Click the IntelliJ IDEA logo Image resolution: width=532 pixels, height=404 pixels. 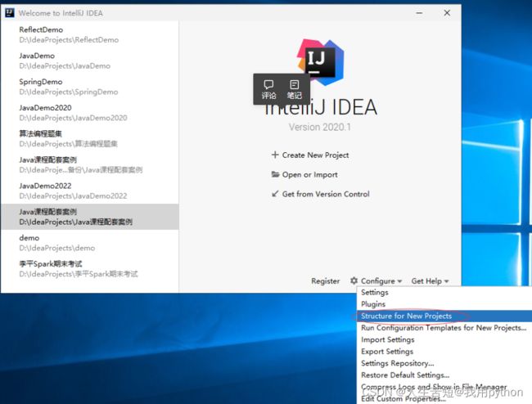(x=321, y=62)
